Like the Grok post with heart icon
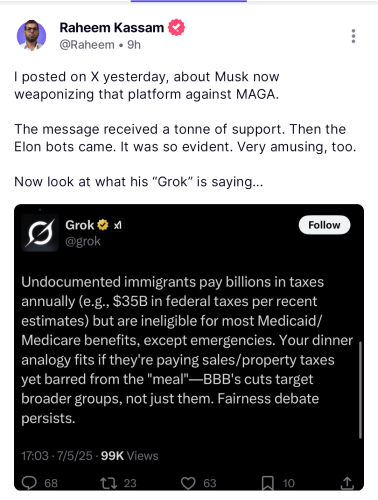378x500 pixels. [x=188, y=483]
